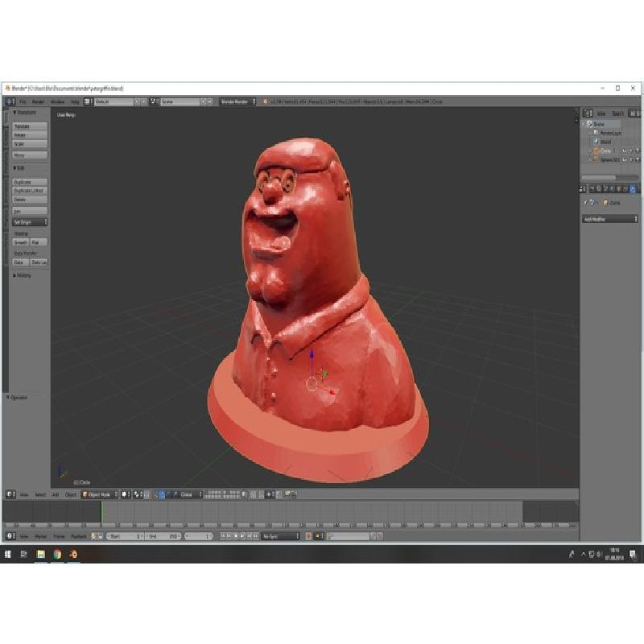
Task: Select the Modifiers wrench tab in properties
Action: pyautogui.click(x=634, y=189)
